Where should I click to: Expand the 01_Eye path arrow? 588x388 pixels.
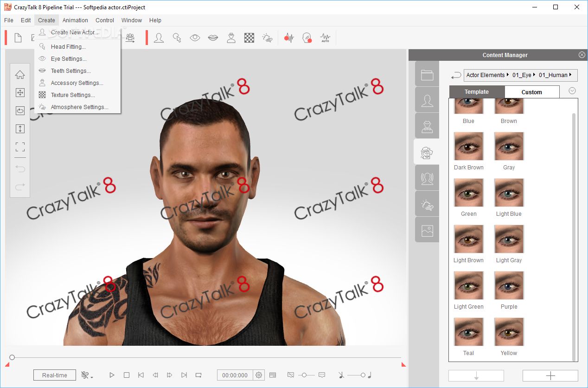(534, 75)
